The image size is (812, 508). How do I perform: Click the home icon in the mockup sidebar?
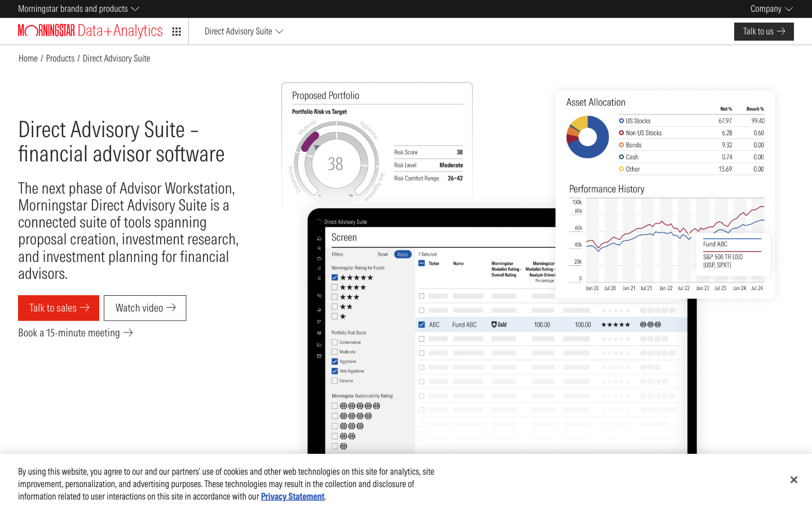(319, 239)
